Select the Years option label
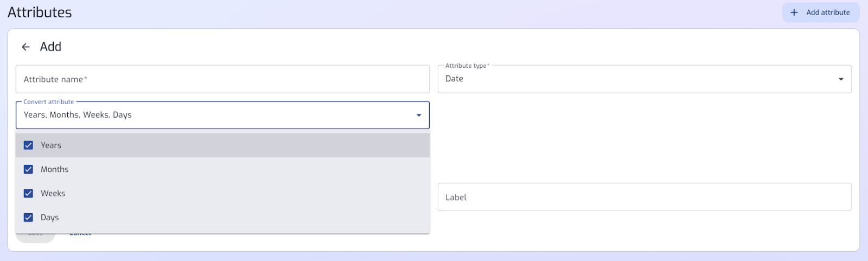Viewport: 868px width, 261px height. coord(51,145)
